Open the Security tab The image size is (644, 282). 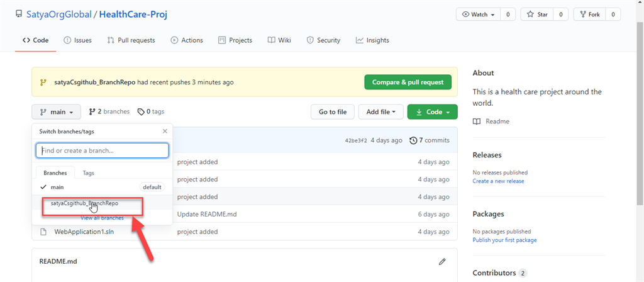(x=324, y=40)
